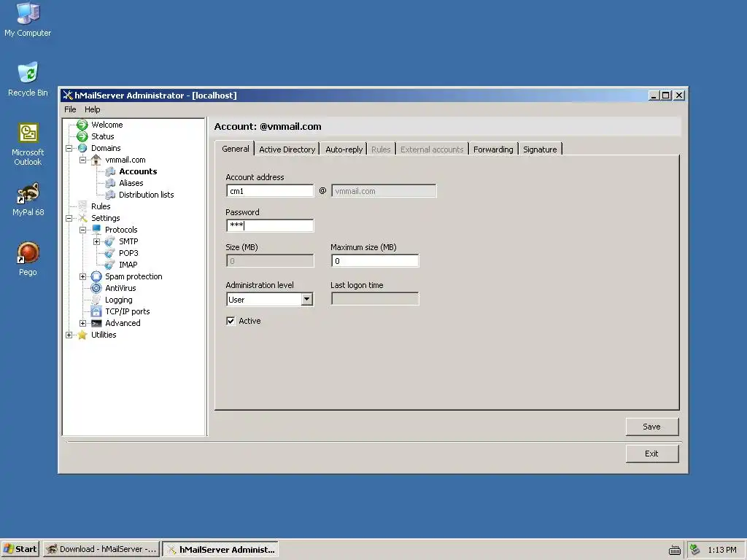Expand the Utilities tree node
Viewport: 747px width, 560px height.
tap(69, 335)
